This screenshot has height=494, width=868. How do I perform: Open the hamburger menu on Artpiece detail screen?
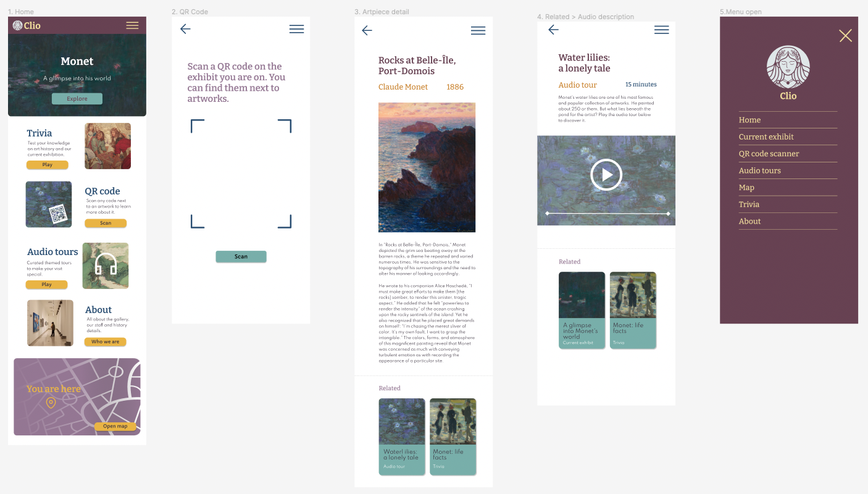coord(478,31)
